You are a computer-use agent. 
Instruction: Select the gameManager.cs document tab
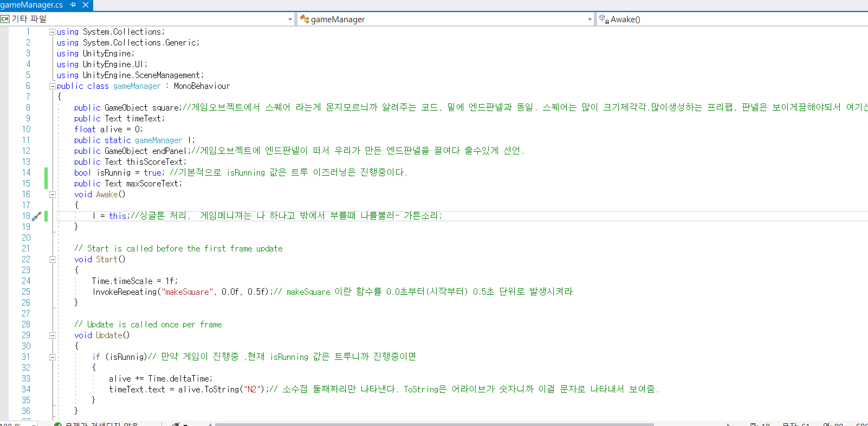[x=31, y=5]
